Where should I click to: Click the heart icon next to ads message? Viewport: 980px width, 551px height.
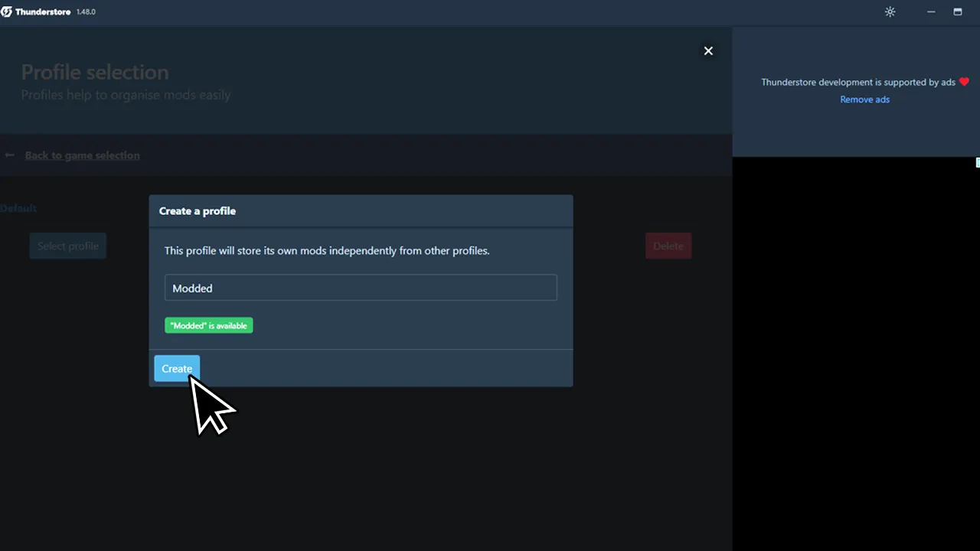click(963, 81)
